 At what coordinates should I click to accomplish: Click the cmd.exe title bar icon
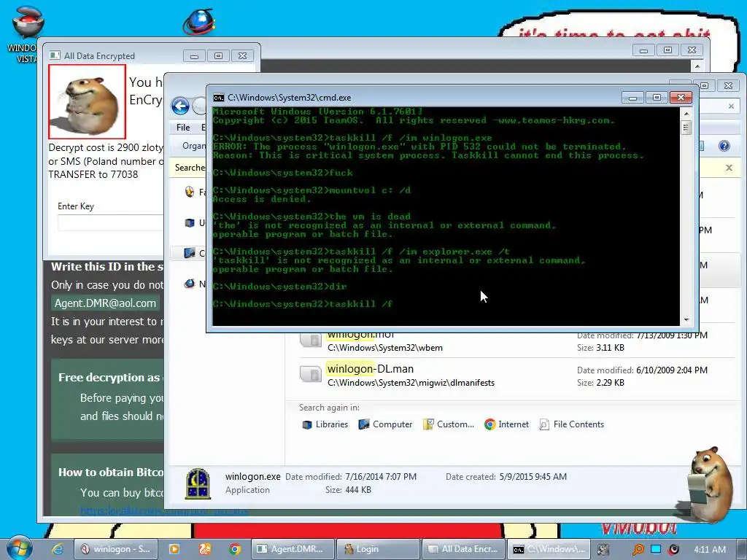coord(219,98)
